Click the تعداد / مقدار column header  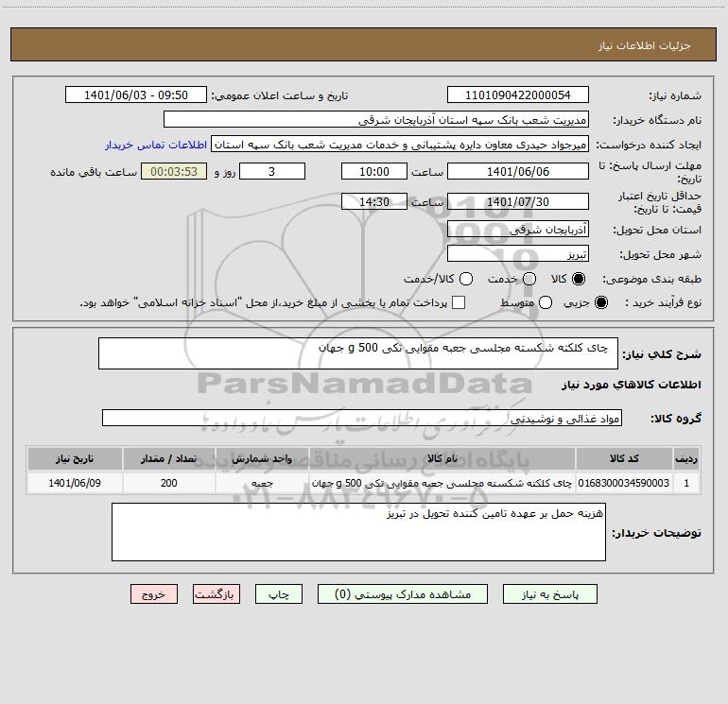(x=169, y=458)
